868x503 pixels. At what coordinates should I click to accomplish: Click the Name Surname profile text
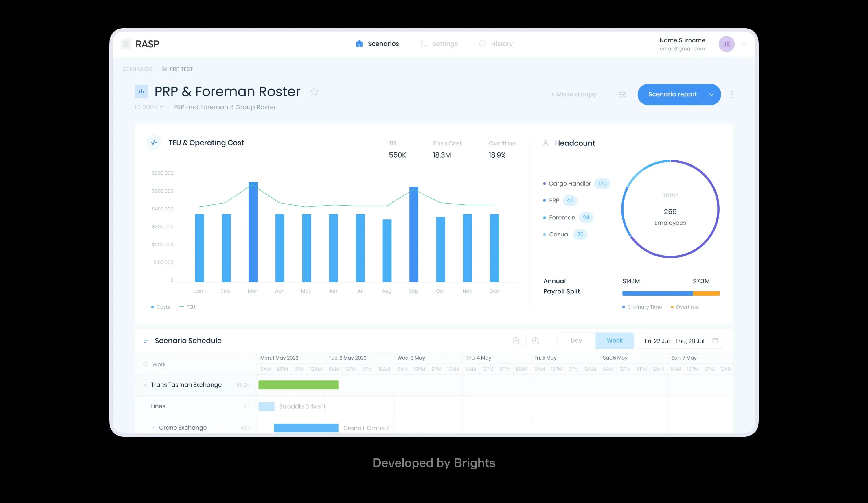click(x=682, y=40)
